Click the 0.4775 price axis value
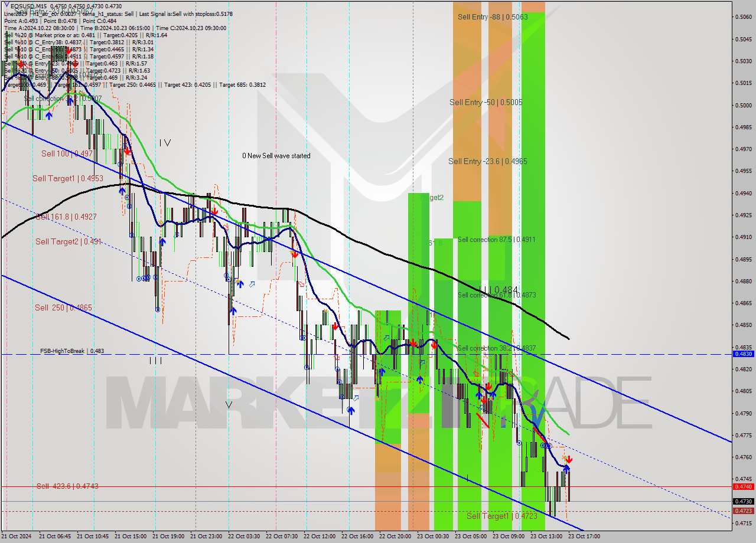This screenshot has width=756, height=543. pyautogui.click(x=742, y=435)
